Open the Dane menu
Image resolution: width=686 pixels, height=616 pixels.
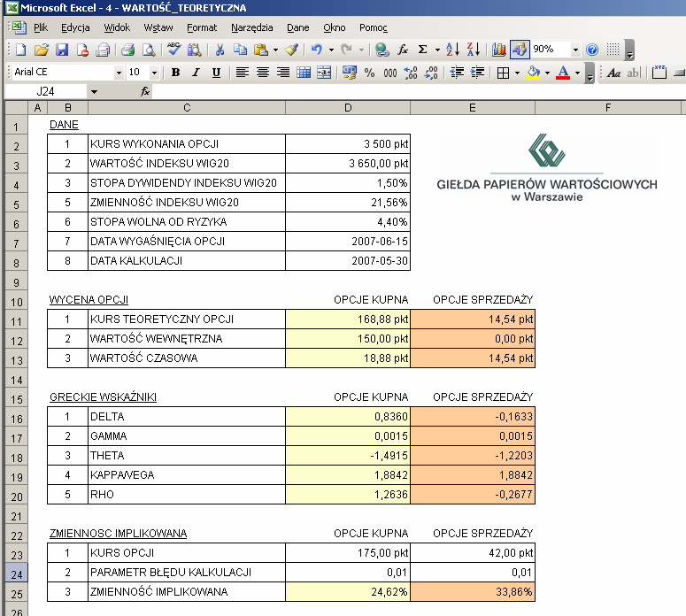click(298, 27)
